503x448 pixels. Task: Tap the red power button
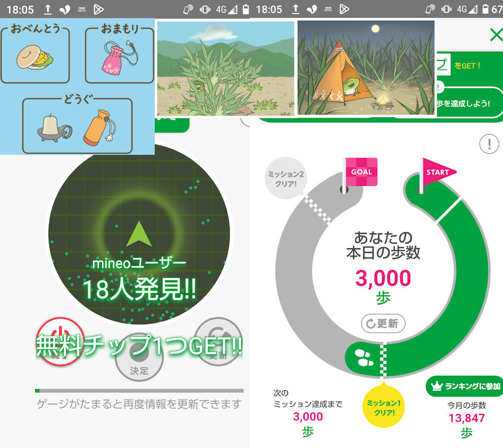61,341
